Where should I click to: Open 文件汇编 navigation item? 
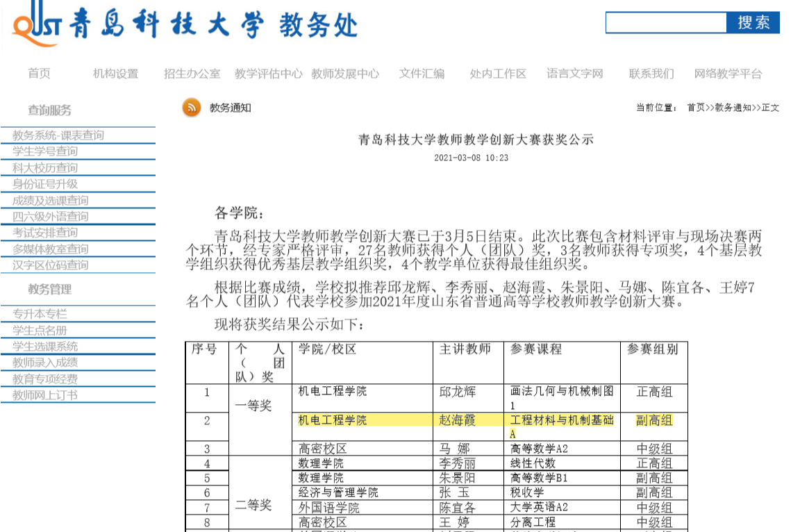(422, 74)
